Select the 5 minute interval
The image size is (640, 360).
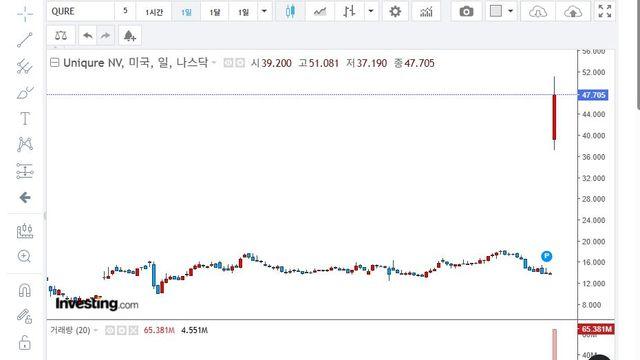click(x=125, y=11)
